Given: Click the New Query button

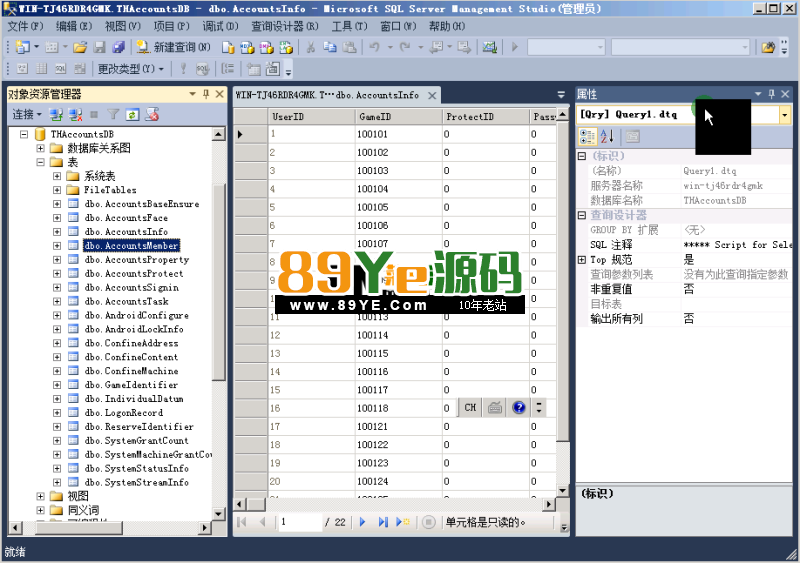Looking at the screenshot, I should [173, 47].
